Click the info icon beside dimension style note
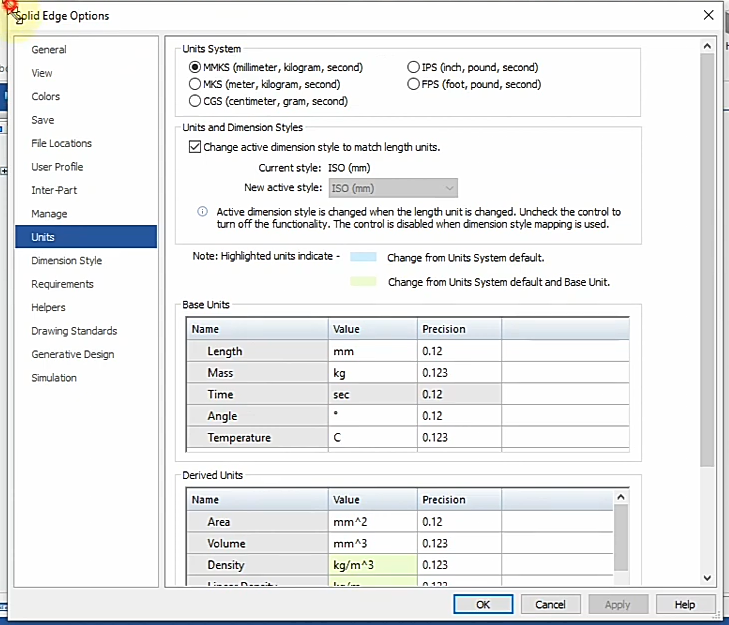 point(202,212)
